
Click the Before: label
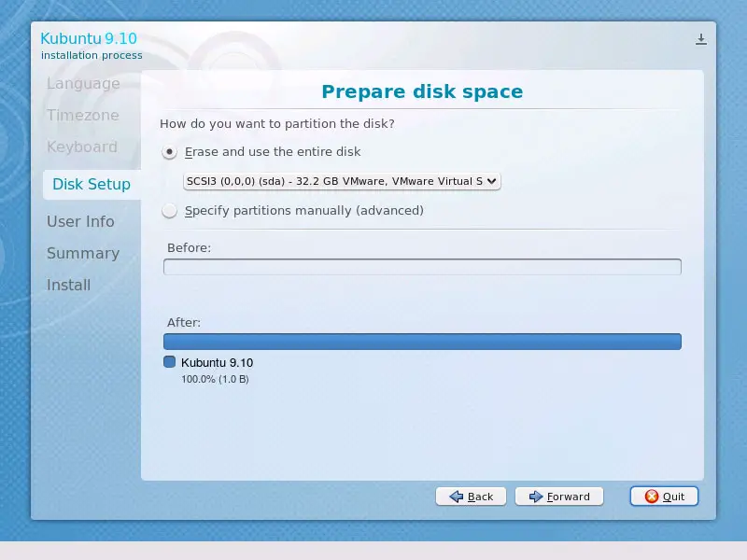189,248
